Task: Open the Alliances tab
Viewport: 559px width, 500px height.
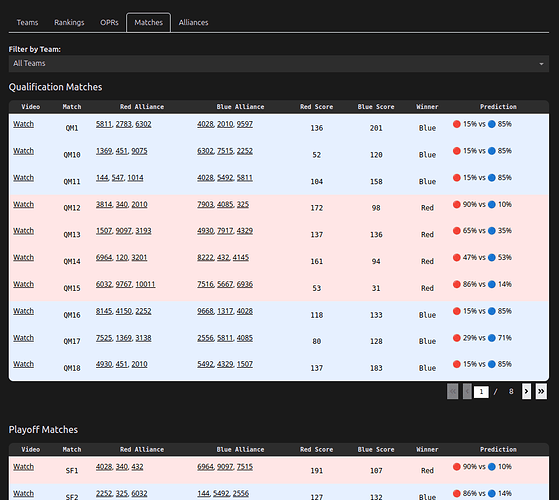Action: pos(193,22)
